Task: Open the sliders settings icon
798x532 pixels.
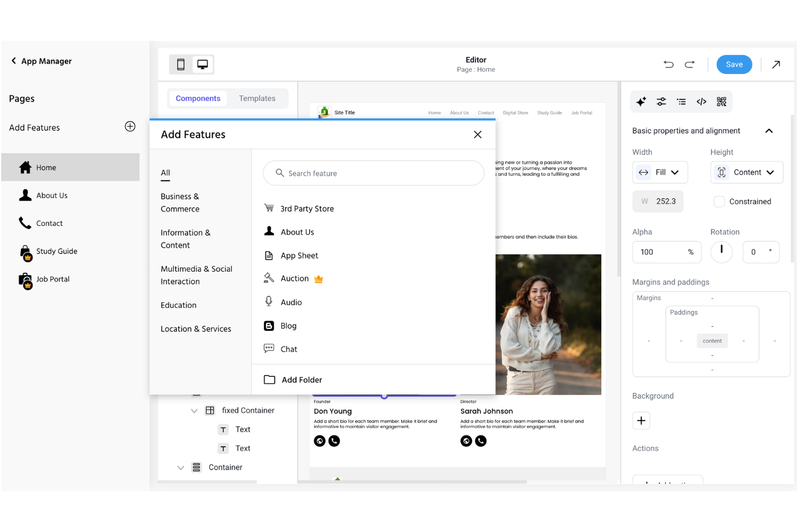Action: (661, 102)
